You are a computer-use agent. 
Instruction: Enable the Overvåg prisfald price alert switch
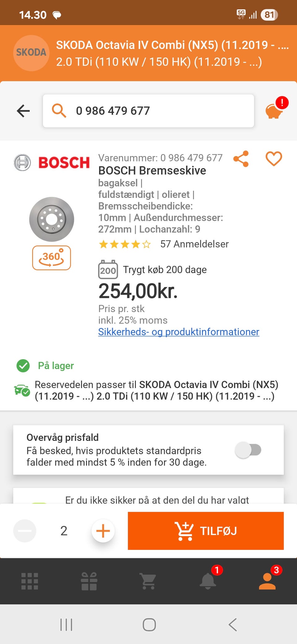pyautogui.click(x=248, y=450)
